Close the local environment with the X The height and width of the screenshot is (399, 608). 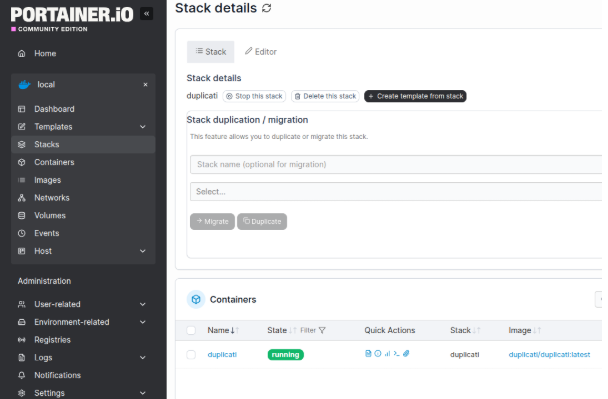(x=145, y=85)
